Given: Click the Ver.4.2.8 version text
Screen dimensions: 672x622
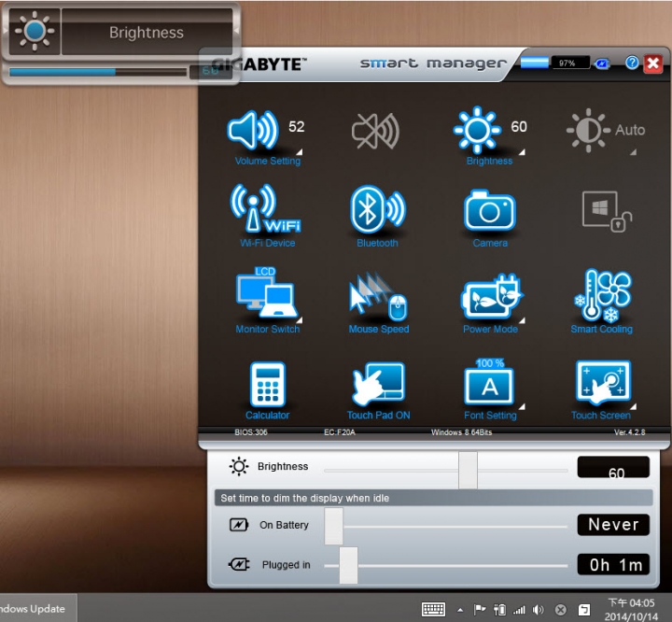Looking at the screenshot, I should pyautogui.click(x=630, y=432).
